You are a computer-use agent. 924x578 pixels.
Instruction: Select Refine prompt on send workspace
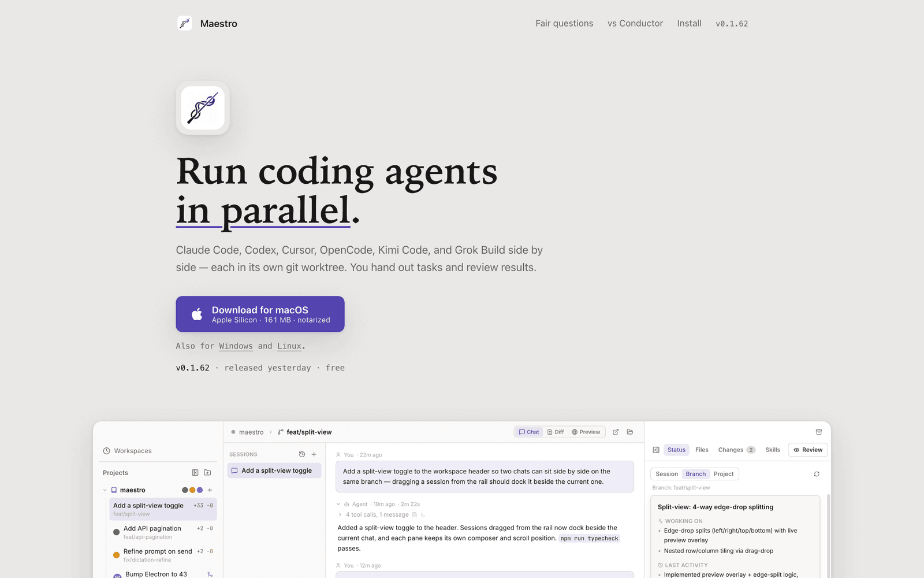coord(163,555)
